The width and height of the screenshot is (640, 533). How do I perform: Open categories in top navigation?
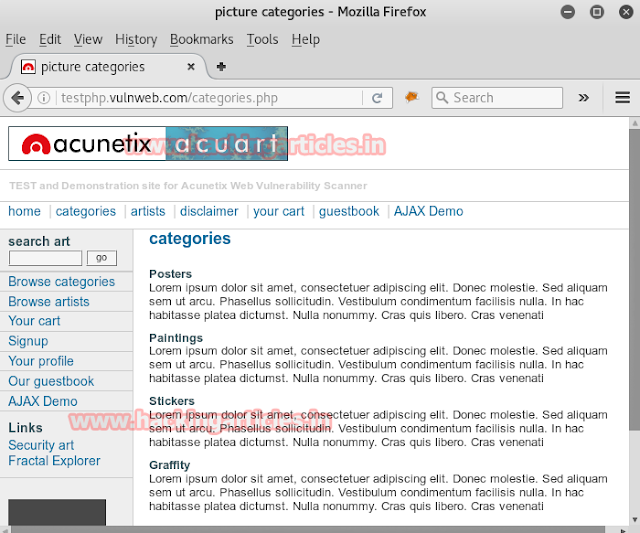[x=86, y=211]
